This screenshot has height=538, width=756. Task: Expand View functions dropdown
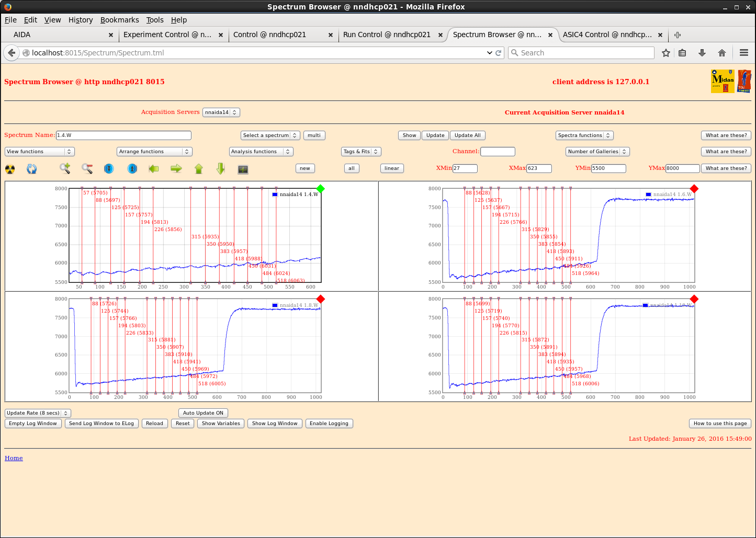pyautogui.click(x=40, y=152)
